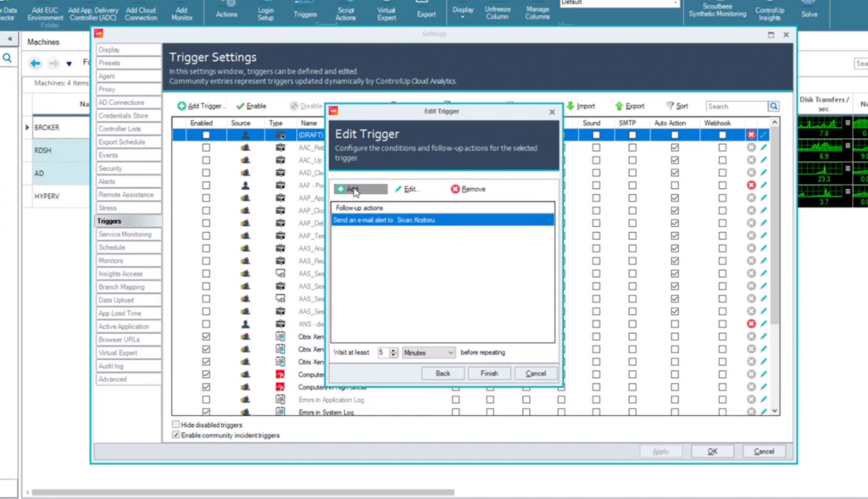Screen dimensions: 868x499
Task: Click the red delete icon in ANS - di row
Action: coord(751,324)
